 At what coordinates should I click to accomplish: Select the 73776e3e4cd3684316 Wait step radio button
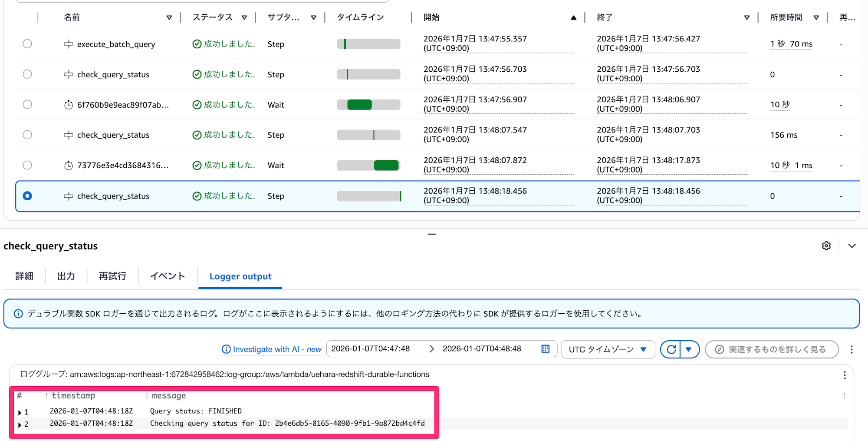coord(27,165)
